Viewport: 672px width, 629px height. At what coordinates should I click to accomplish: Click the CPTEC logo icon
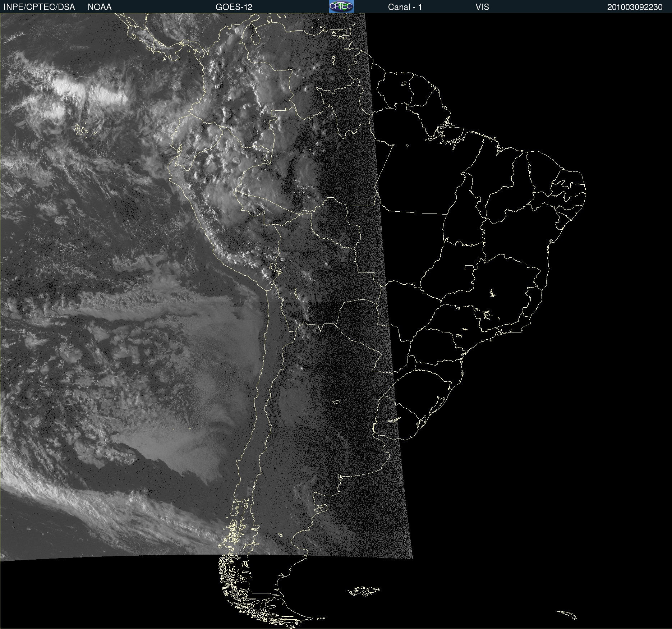tap(341, 6)
